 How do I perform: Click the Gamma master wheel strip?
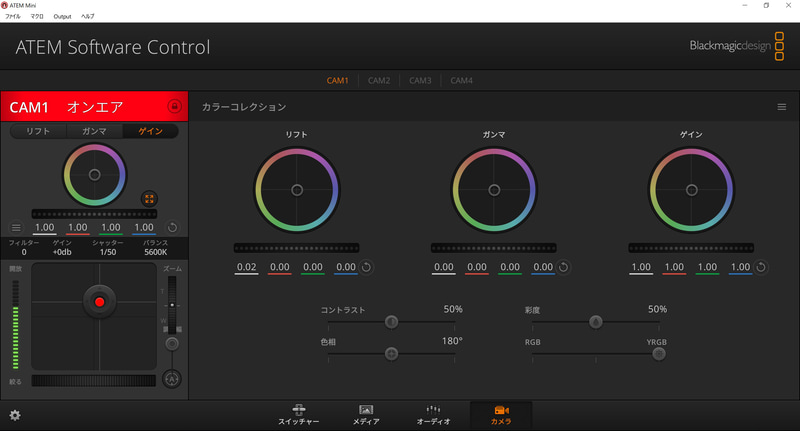(x=494, y=248)
